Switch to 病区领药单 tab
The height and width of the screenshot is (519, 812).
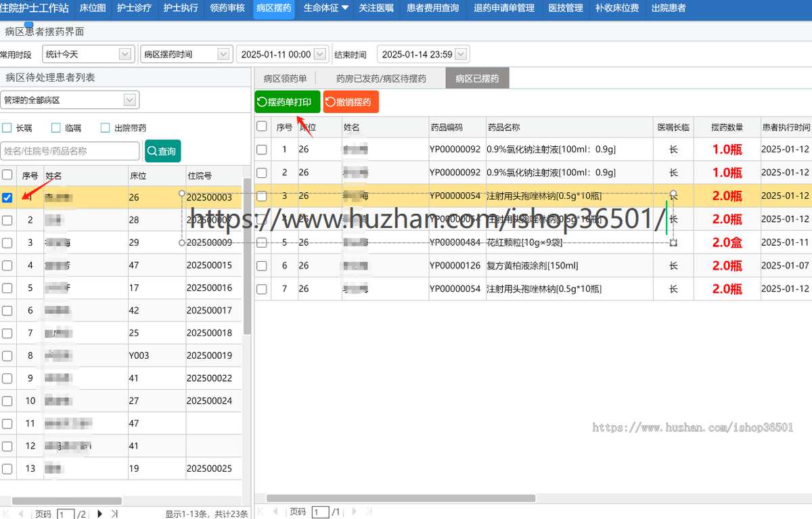(285, 78)
